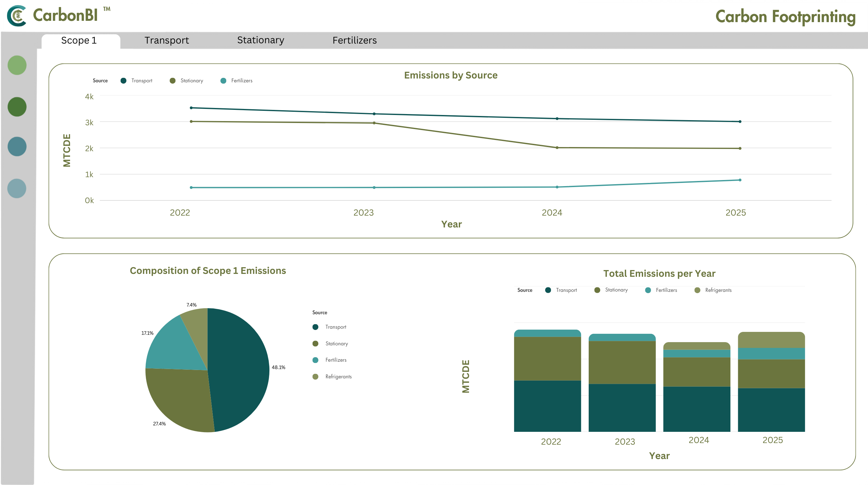Select the Scope 1 tab

coord(79,40)
